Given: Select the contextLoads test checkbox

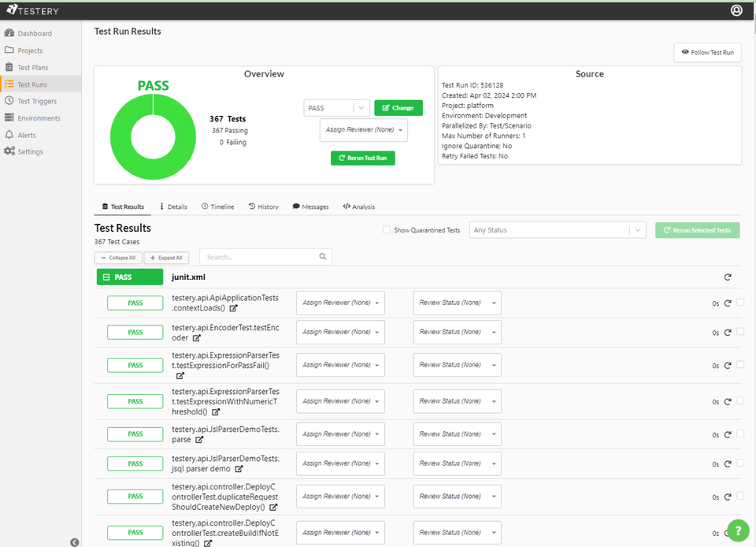Looking at the screenshot, I should click(740, 302).
